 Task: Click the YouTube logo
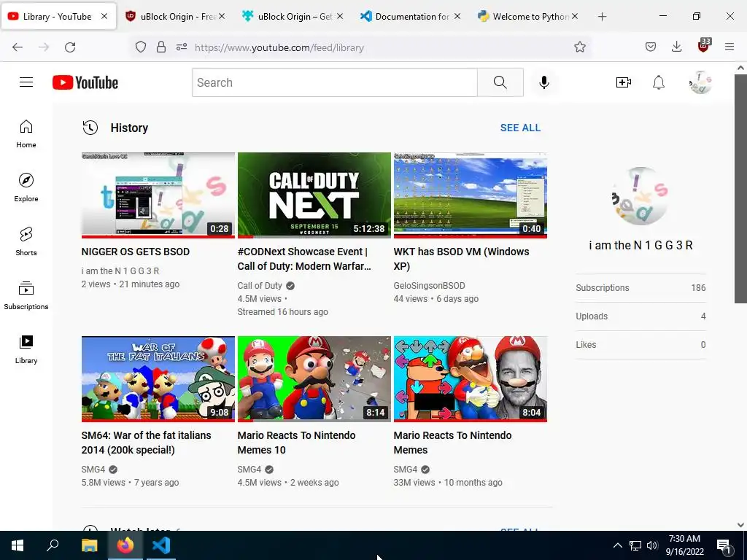pos(85,82)
